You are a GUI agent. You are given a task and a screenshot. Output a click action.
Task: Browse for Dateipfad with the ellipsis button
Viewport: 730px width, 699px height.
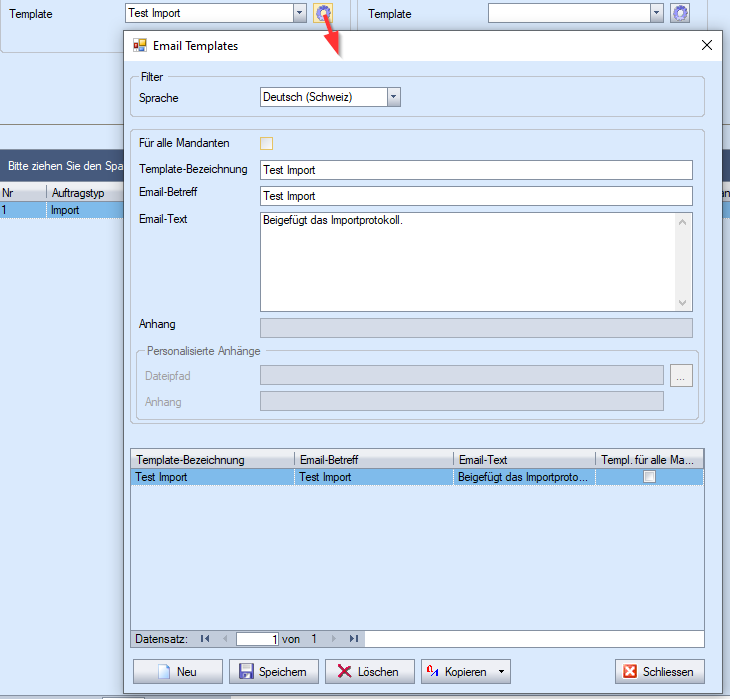point(681,375)
